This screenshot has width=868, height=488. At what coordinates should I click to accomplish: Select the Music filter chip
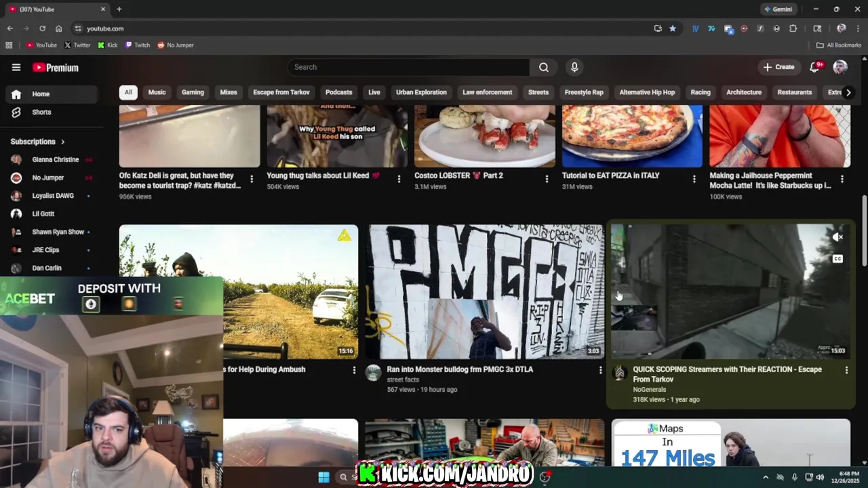(x=157, y=92)
